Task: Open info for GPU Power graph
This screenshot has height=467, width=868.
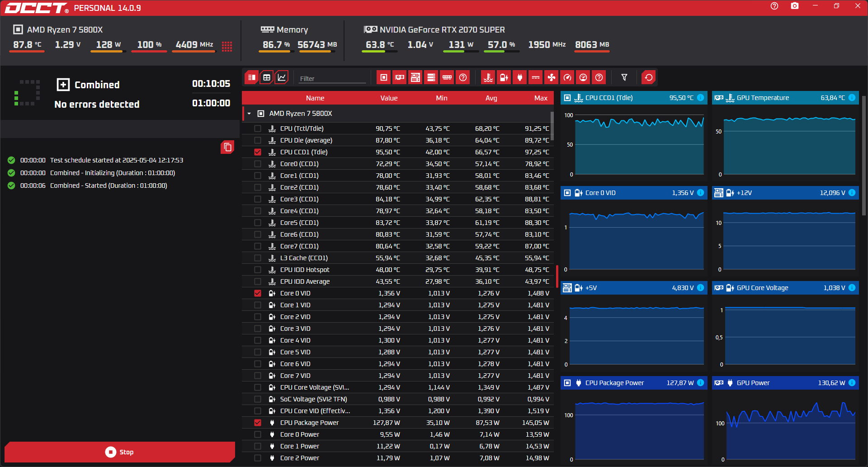Action: [x=852, y=383]
